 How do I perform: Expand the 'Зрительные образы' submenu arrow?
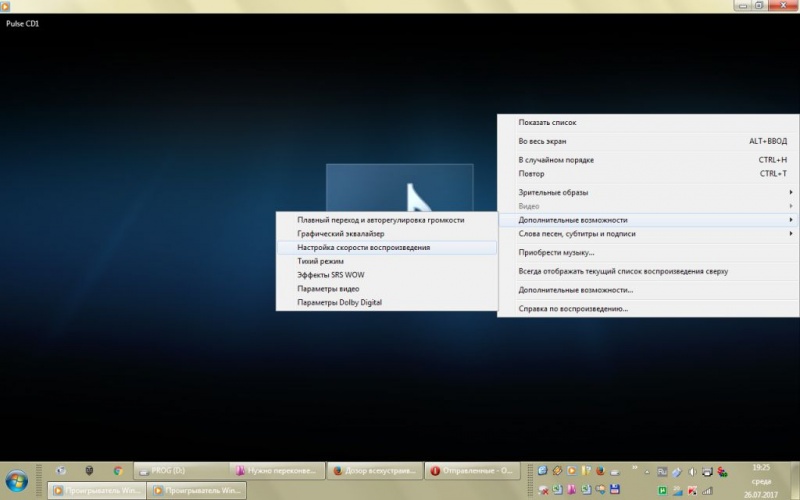(791, 192)
